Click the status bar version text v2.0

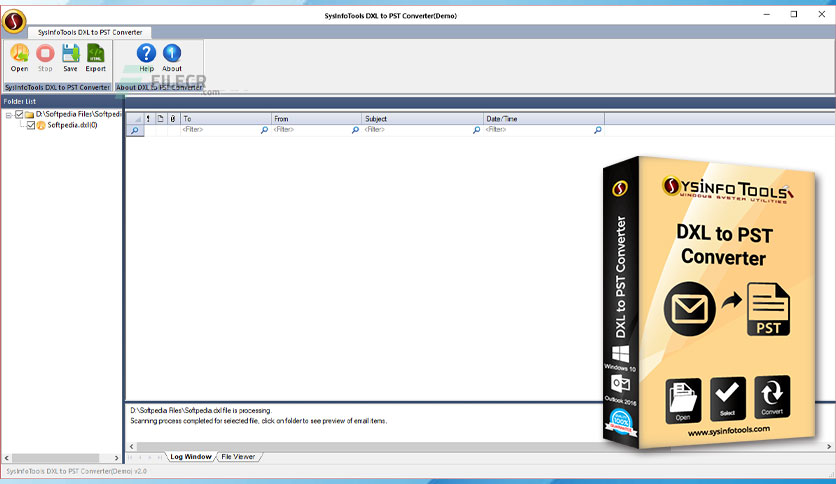pyautogui.click(x=140, y=471)
